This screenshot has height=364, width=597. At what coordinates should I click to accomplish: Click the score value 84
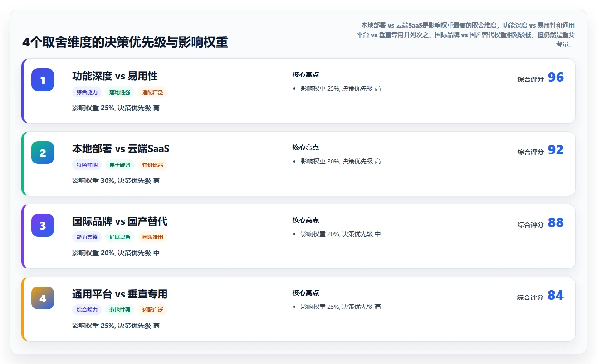tap(556, 296)
